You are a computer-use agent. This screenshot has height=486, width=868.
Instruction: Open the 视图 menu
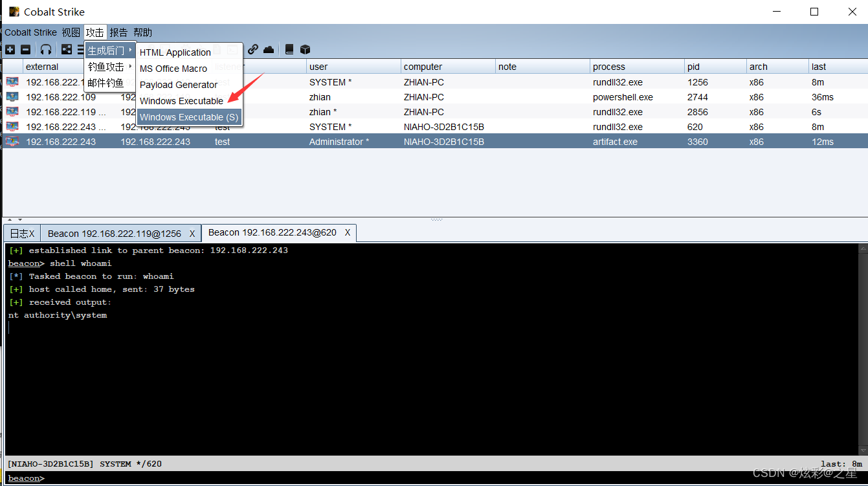click(71, 32)
